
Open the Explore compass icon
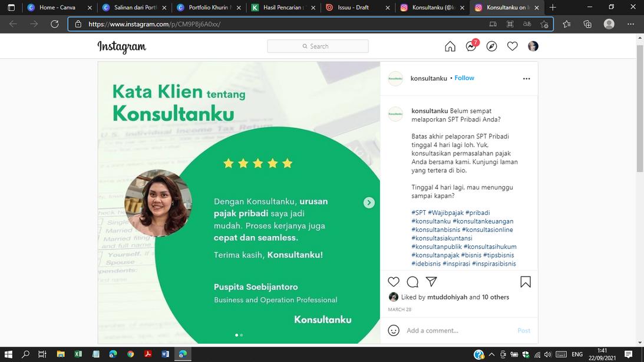coord(491,47)
